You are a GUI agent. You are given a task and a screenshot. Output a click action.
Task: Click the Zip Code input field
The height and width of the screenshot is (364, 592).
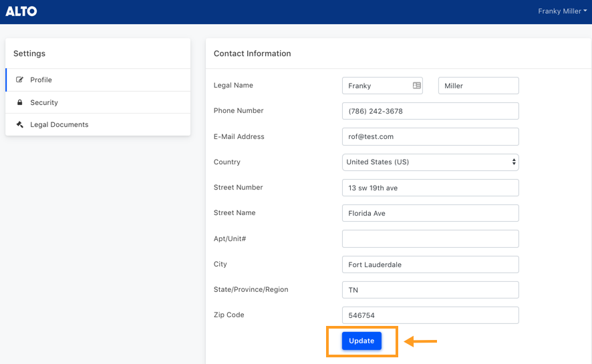point(430,315)
